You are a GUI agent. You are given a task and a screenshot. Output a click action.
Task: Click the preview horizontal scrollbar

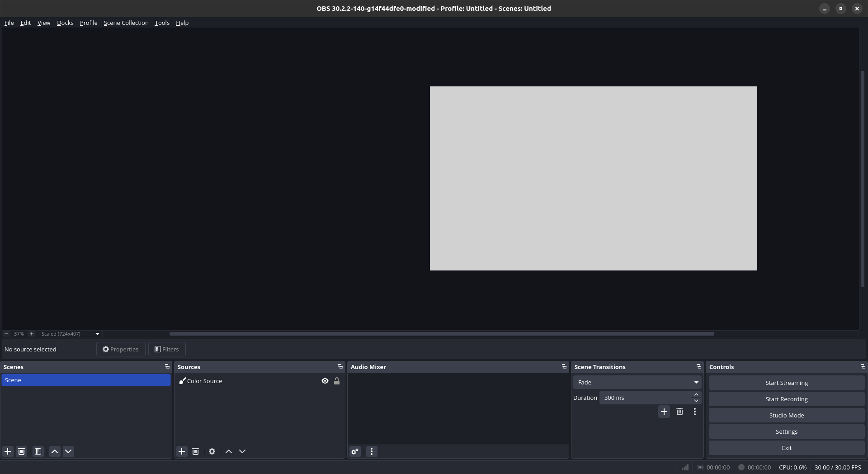point(441,334)
